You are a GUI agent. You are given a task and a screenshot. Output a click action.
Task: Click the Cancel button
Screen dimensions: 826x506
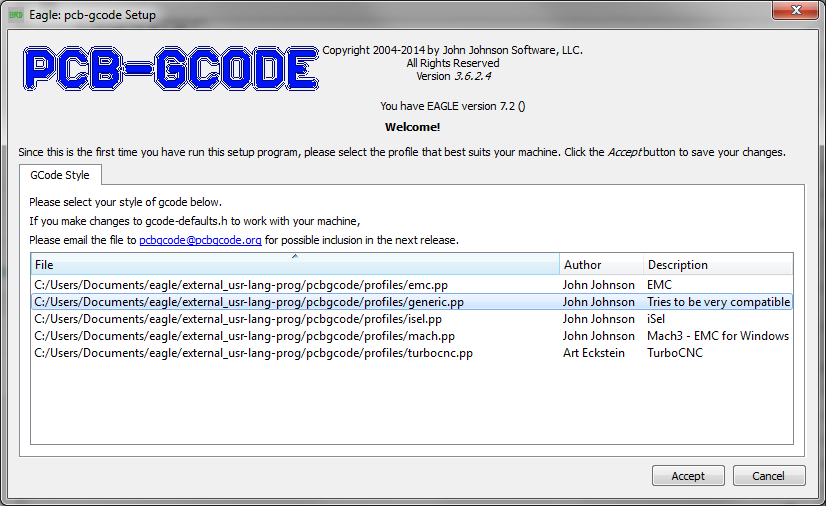769,475
